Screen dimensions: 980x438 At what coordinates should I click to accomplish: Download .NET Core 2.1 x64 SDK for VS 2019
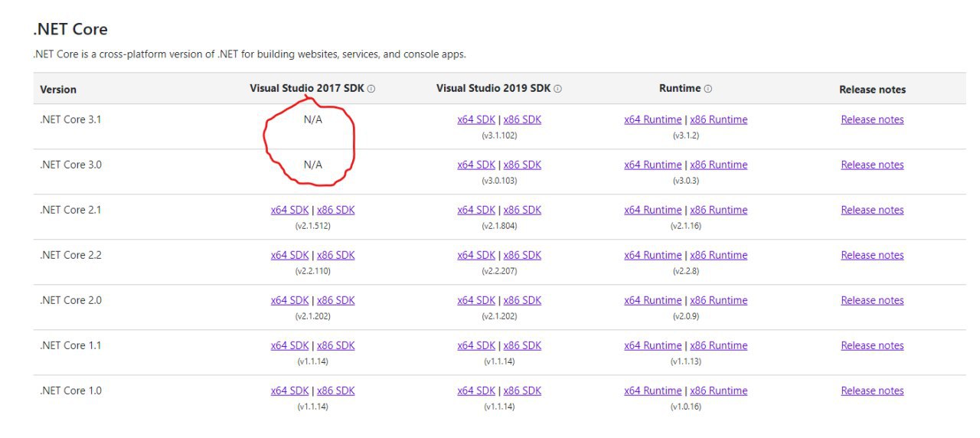click(476, 210)
